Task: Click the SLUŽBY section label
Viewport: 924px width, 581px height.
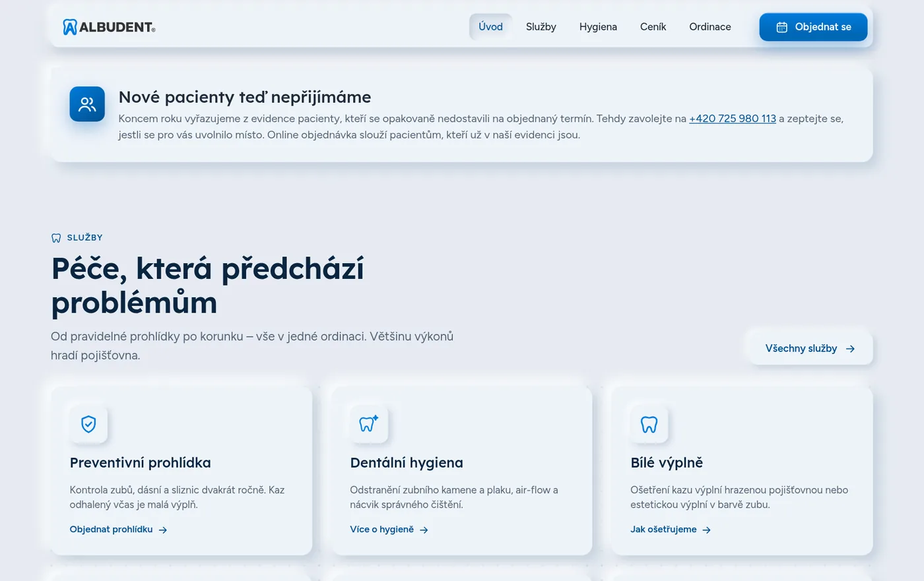Action: coord(85,237)
